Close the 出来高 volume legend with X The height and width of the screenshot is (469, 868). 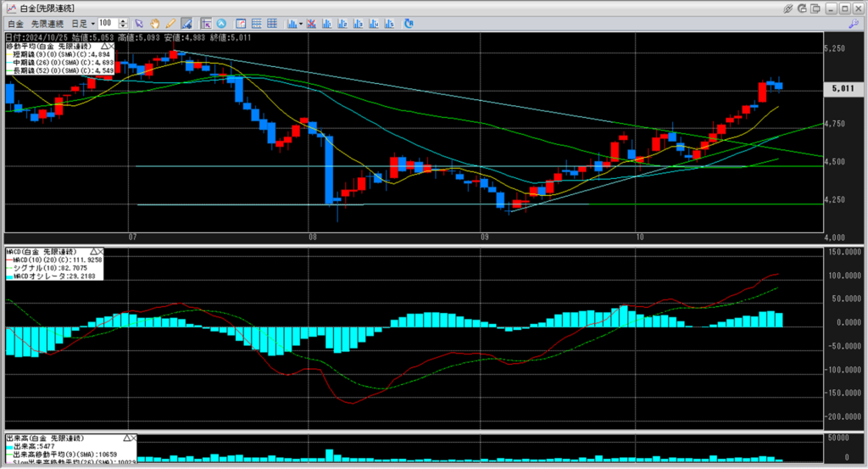pos(133,437)
